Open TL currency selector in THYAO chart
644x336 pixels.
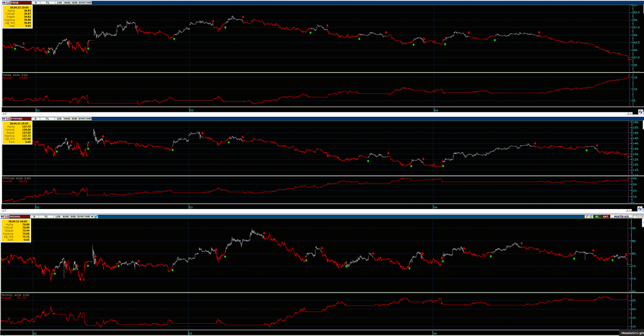pos(48,118)
